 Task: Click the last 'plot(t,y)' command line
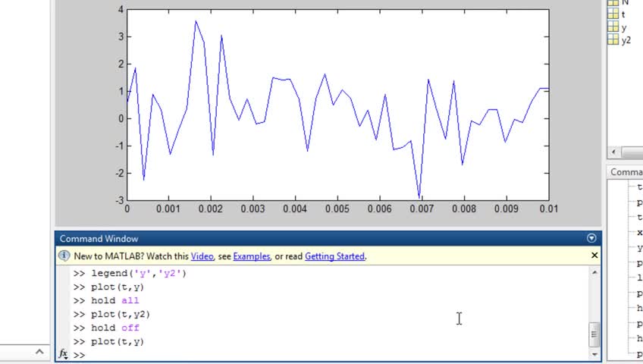[118, 341]
